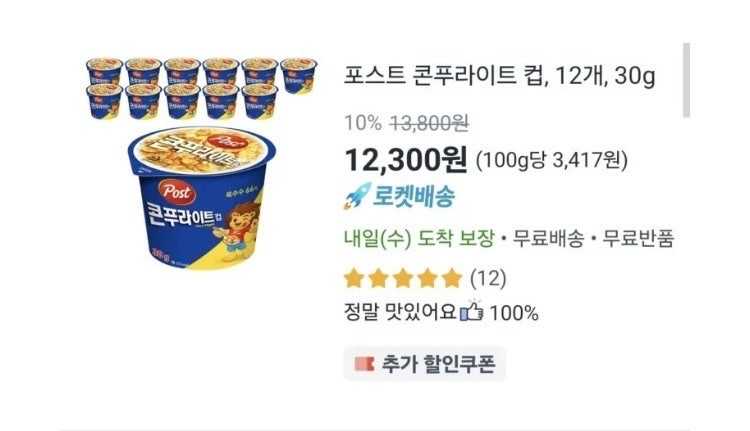750x431 pixels.
Task: Click the rocket delivery icon
Action: 357,196
